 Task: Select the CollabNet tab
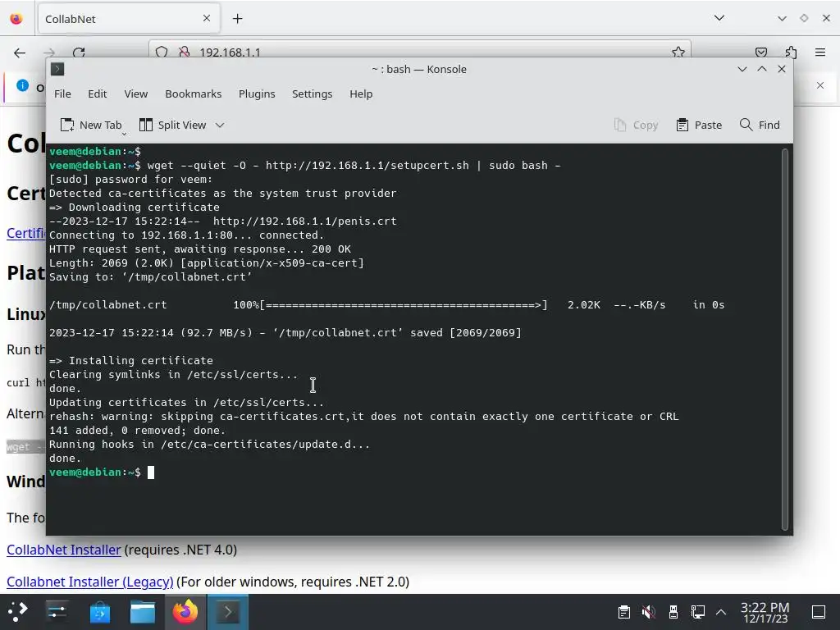coord(129,19)
